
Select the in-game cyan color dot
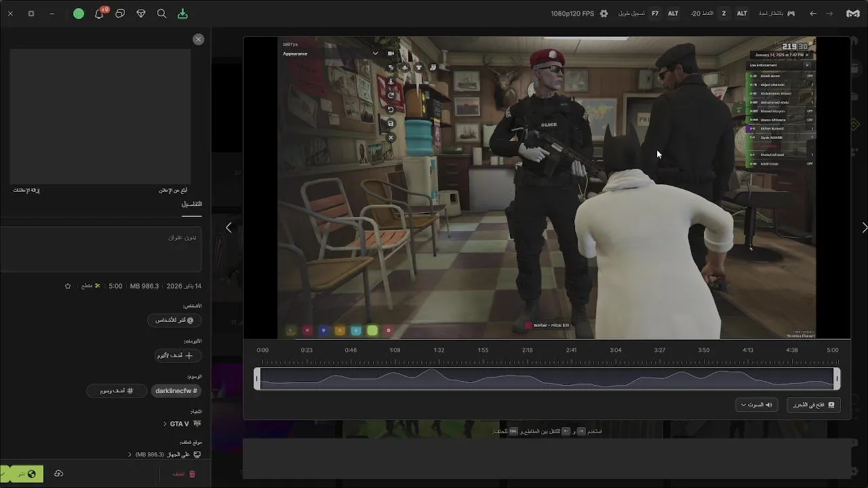click(x=356, y=331)
